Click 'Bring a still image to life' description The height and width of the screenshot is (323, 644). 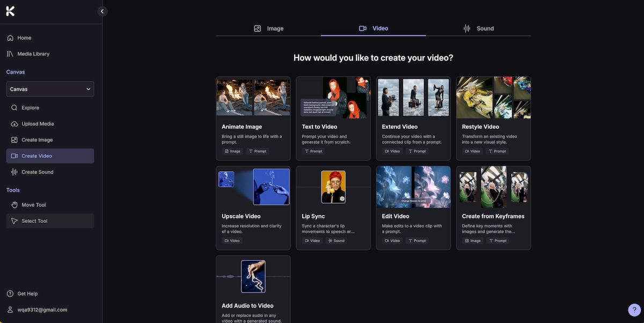click(x=252, y=140)
